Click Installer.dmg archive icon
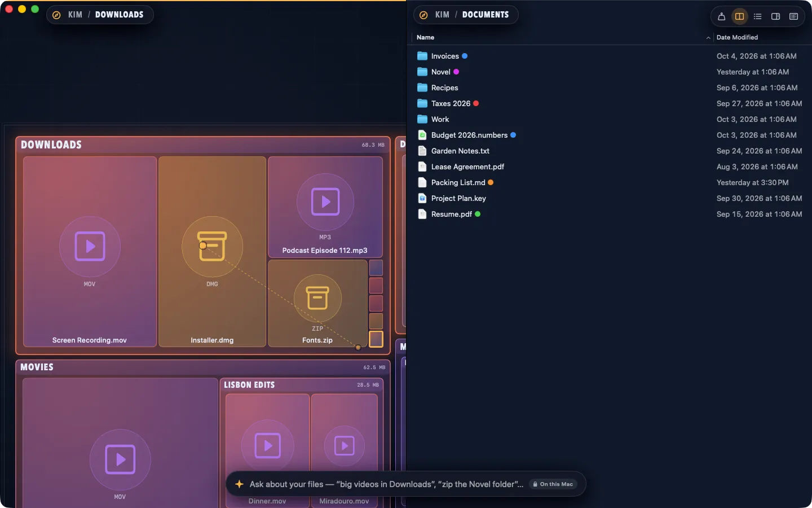Viewport: 812px width, 508px height. click(x=212, y=246)
